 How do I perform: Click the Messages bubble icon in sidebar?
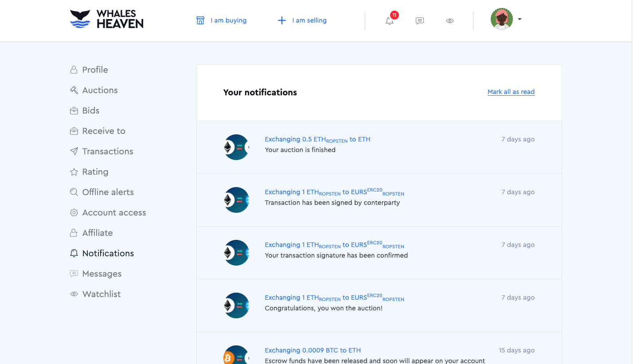(74, 274)
